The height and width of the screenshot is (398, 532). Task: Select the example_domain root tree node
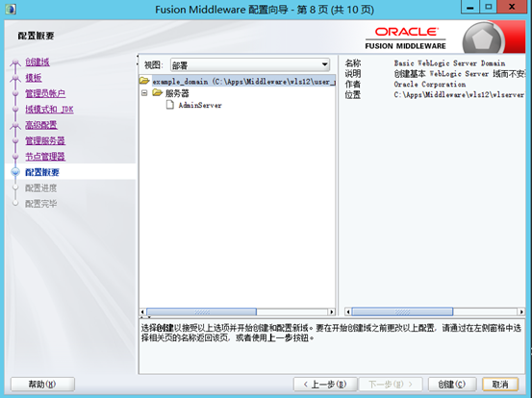pos(243,82)
